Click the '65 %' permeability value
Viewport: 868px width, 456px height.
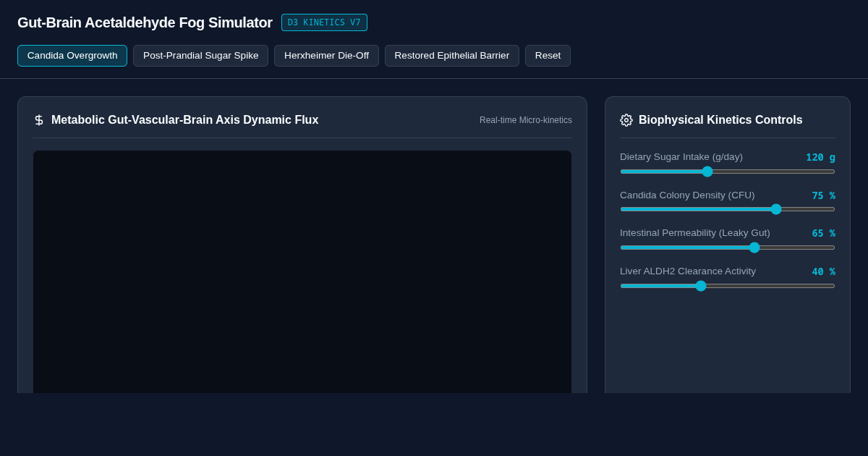click(823, 233)
